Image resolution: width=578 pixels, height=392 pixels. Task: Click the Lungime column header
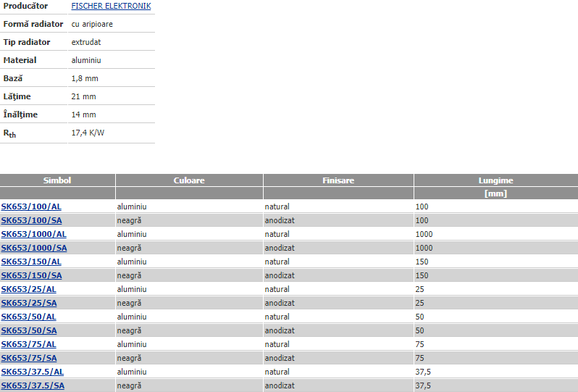click(495, 180)
